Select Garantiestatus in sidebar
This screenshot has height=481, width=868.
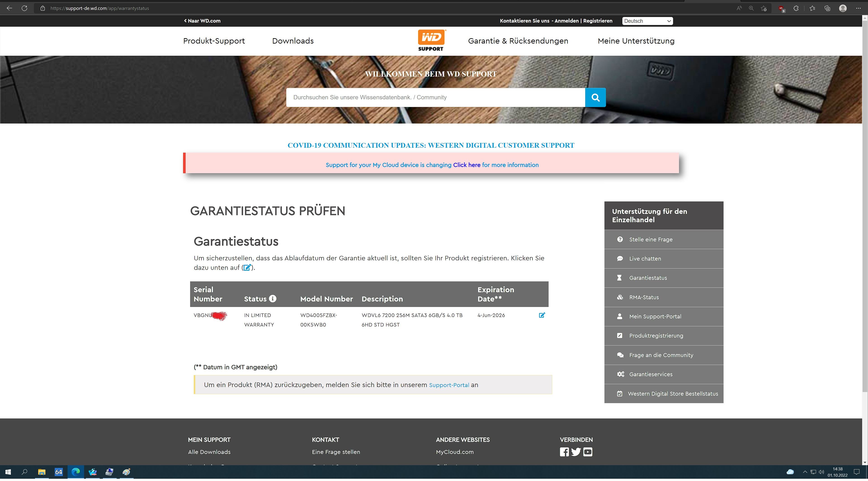point(664,278)
